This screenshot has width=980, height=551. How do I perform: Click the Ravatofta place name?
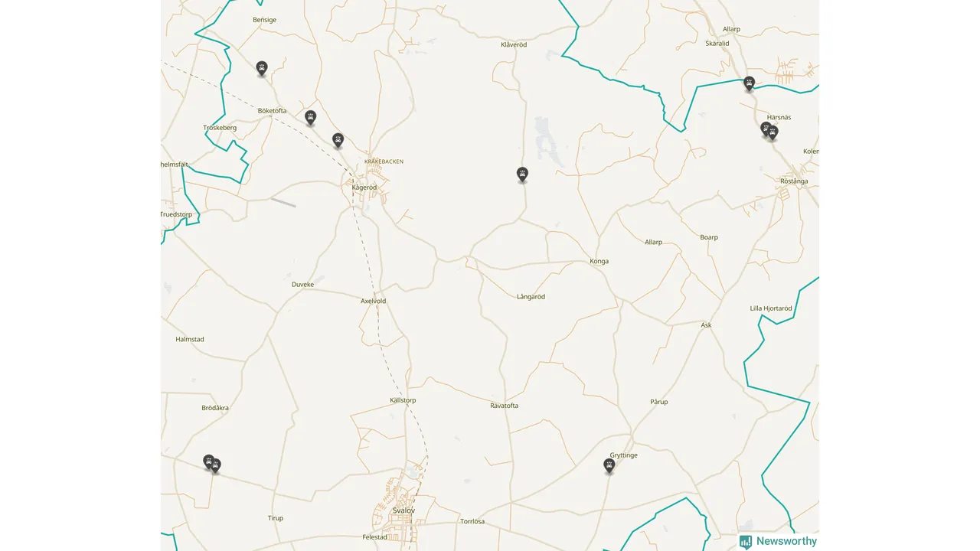click(x=505, y=406)
